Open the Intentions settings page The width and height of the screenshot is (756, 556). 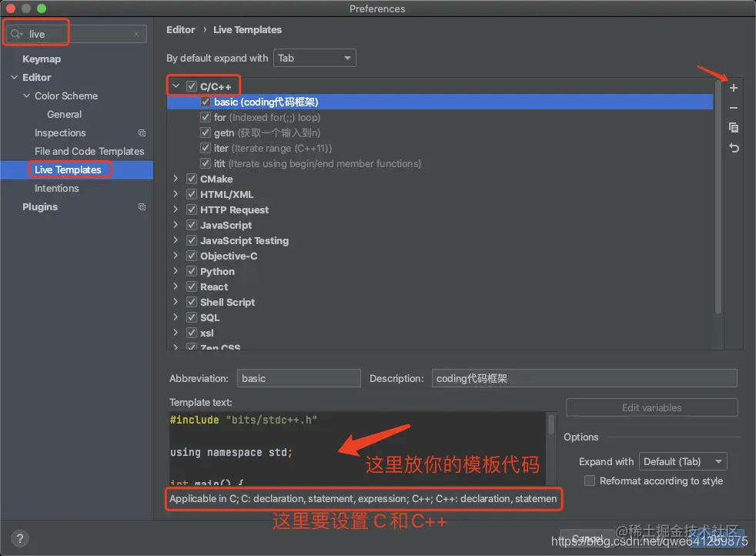coord(56,189)
